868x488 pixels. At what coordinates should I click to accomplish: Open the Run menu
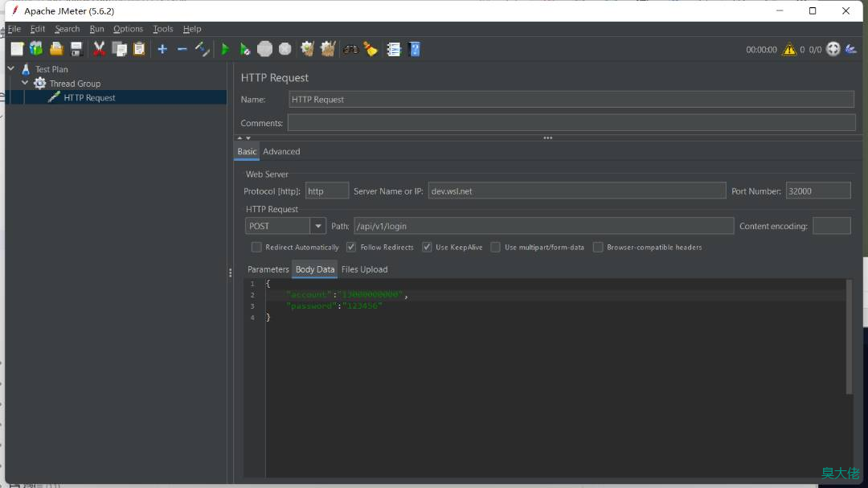(x=97, y=29)
